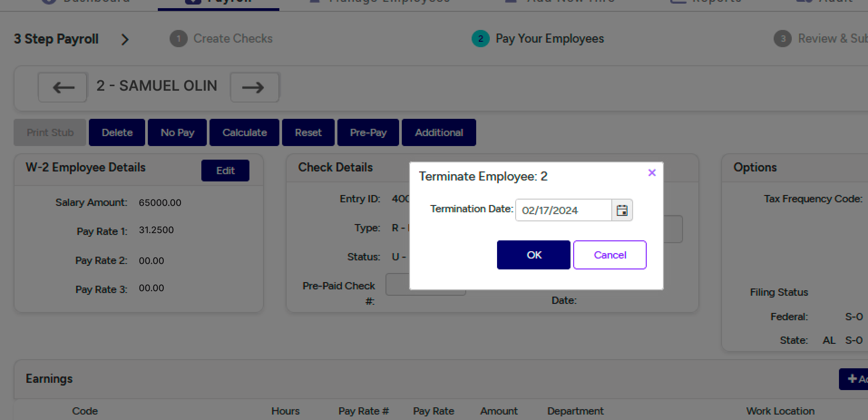868x420 pixels.
Task: Click the Delete check button
Action: [x=117, y=132]
